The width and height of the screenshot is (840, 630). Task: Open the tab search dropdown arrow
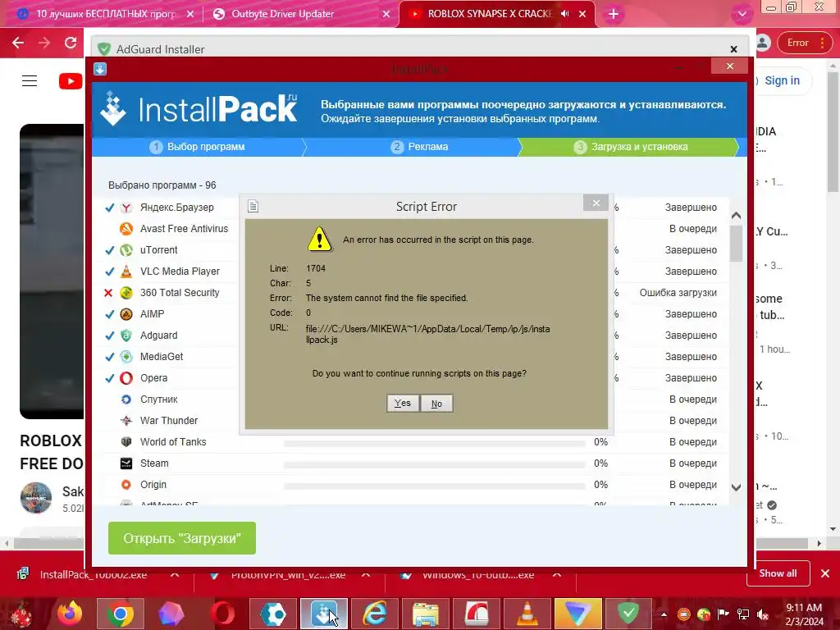point(742,15)
